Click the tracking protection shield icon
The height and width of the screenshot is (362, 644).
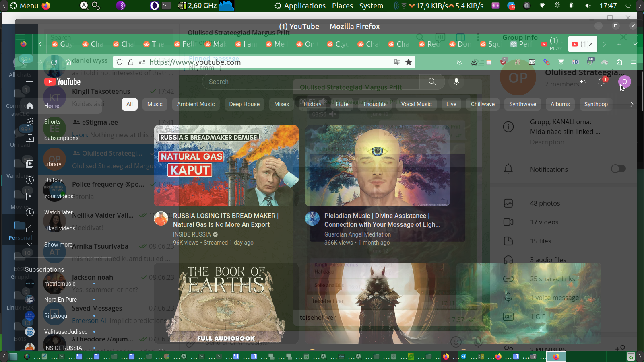(x=120, y=62)
